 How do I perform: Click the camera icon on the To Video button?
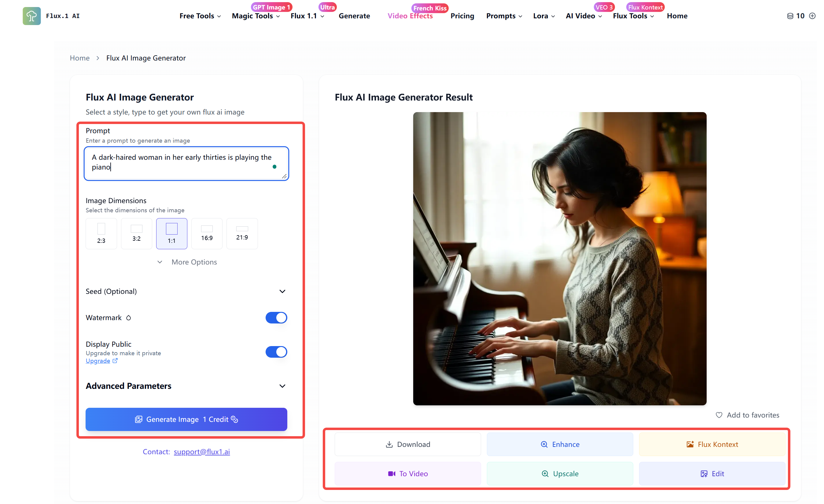[391, 473]
